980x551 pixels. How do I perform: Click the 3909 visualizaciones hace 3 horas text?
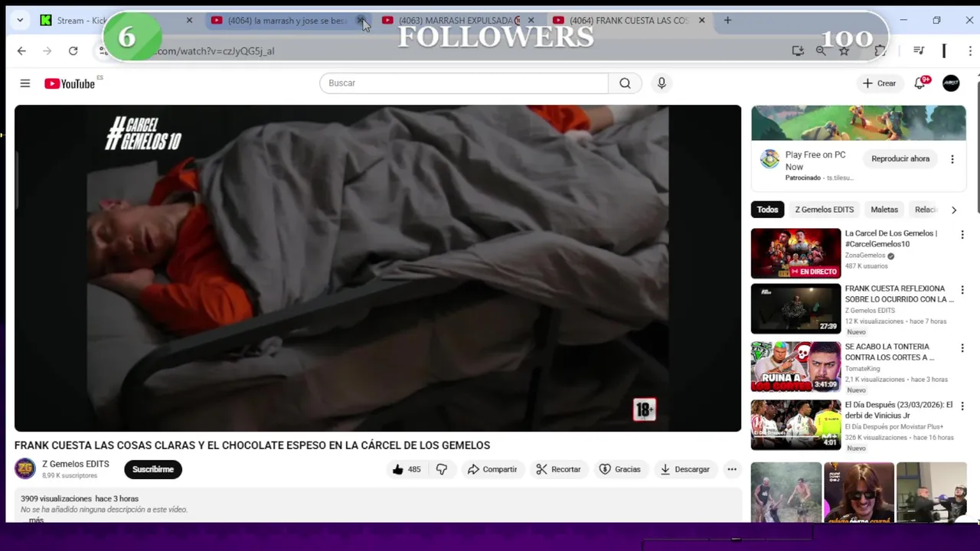tap(80, 499)
